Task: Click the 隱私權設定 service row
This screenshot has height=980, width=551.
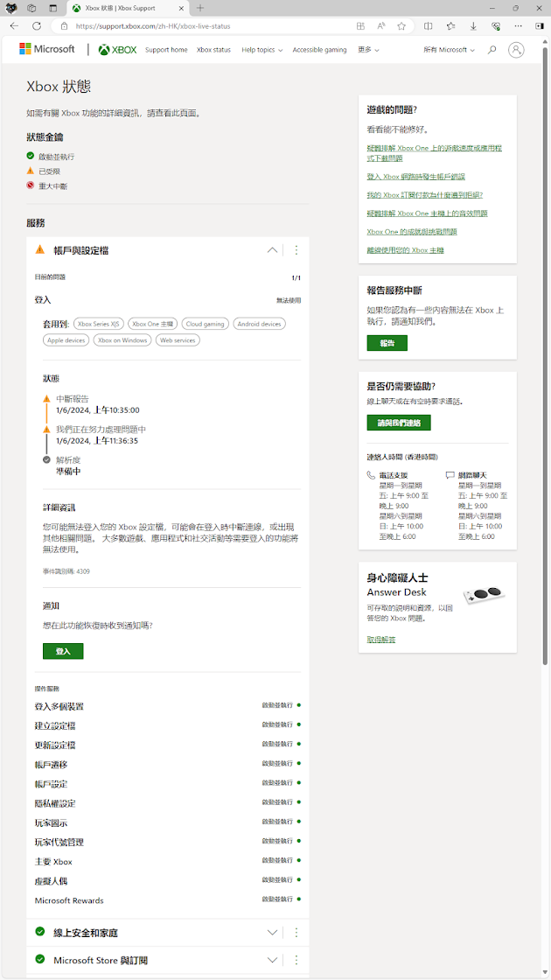Action: click(167, 803)
